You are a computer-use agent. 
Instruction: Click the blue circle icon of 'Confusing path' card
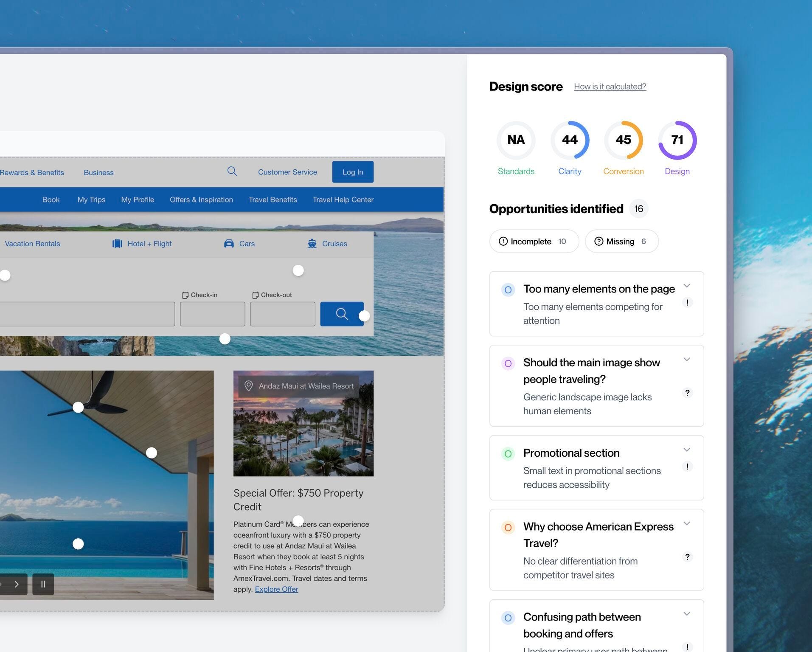508,618
